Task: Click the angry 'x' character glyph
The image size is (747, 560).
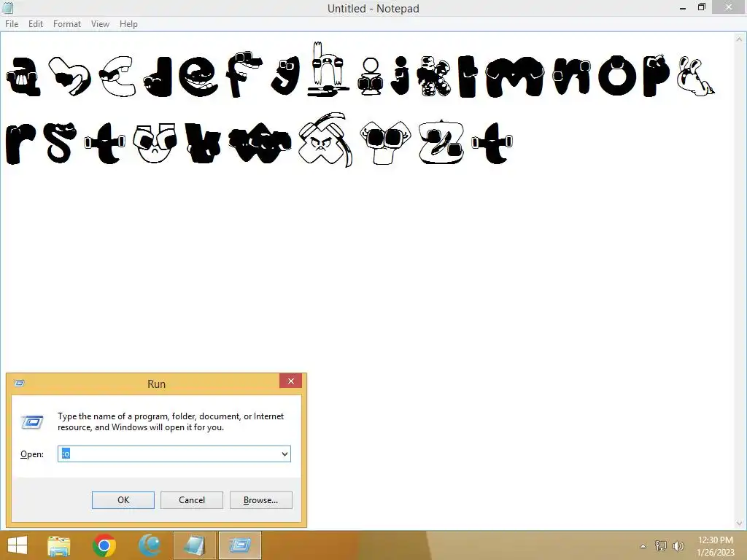Action: (326, 139)
